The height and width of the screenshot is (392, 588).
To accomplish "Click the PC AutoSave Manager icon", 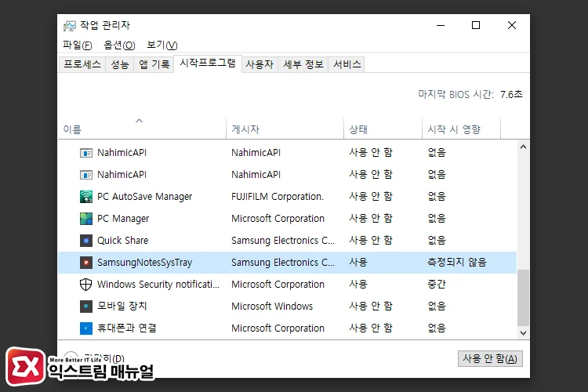I will pos(86,197).
